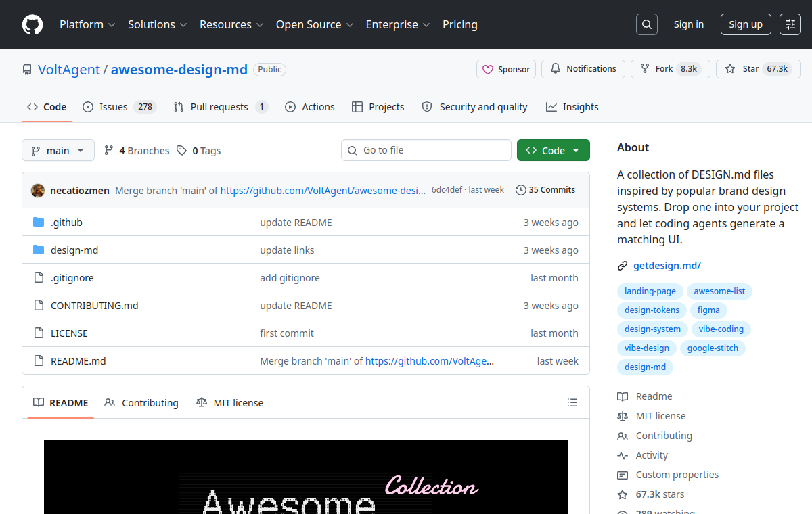The height and width of the screenshot is (514, 812).
Task: Select the Code repository tab
Action: [47, 107]
